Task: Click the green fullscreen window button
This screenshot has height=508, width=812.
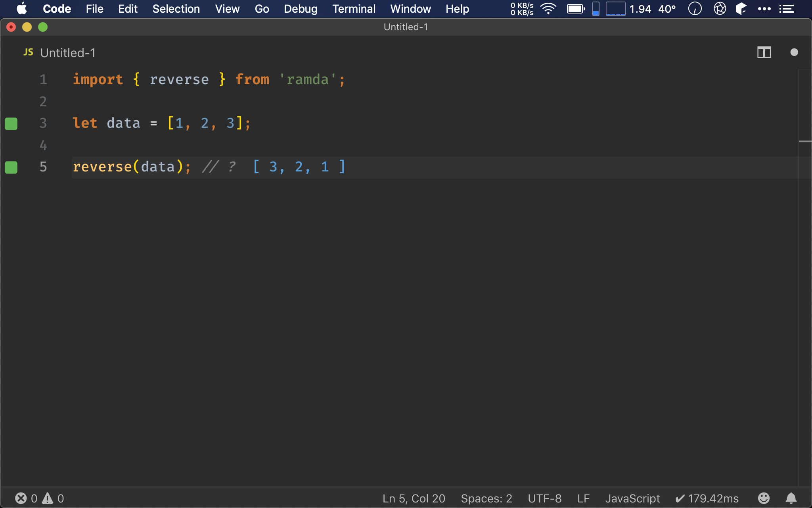Action: (x=43, y=27)
